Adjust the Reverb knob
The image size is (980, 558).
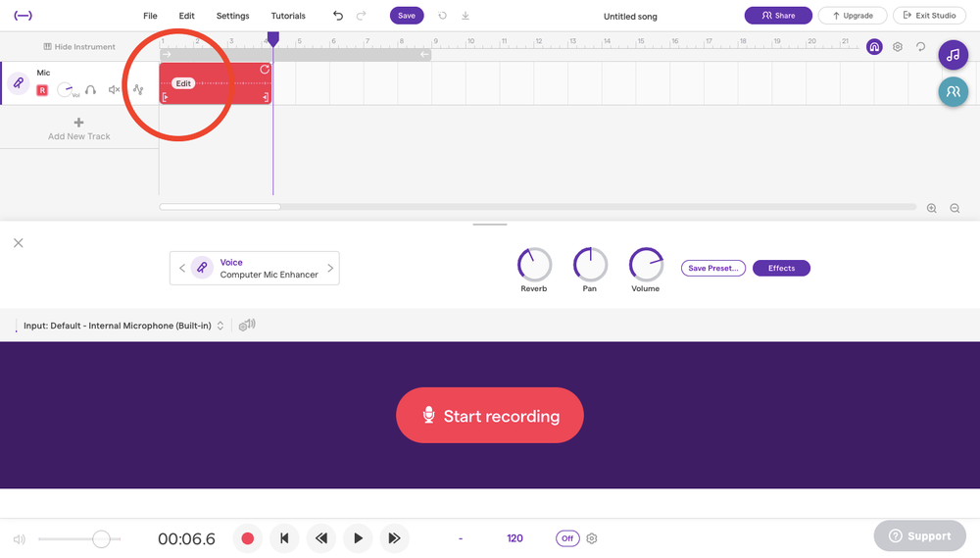534,265
